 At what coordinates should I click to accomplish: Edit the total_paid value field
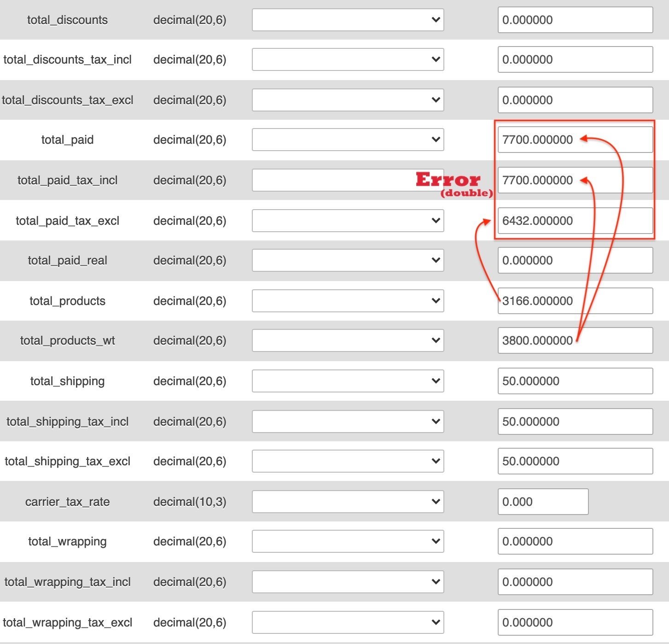(x=575, y=140)
